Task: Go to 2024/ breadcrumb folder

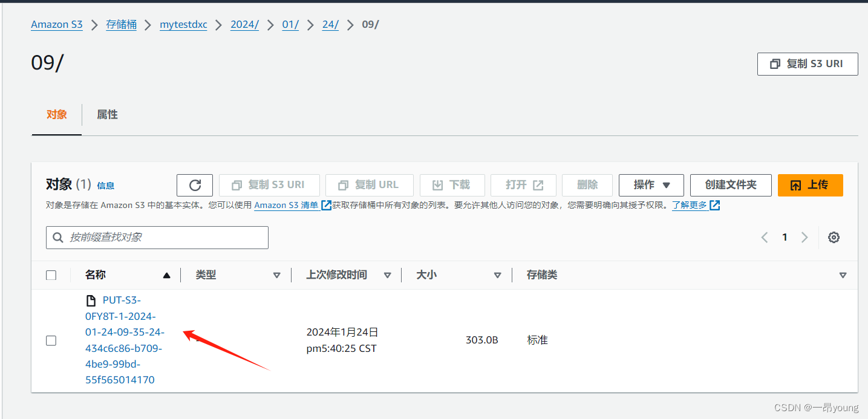Action: (x=244, y=25)
